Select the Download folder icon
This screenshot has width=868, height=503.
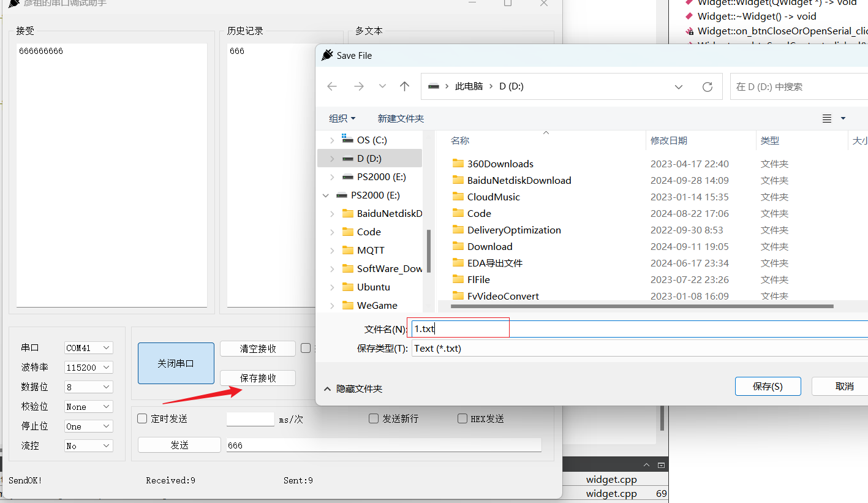[x=458, y=246]
